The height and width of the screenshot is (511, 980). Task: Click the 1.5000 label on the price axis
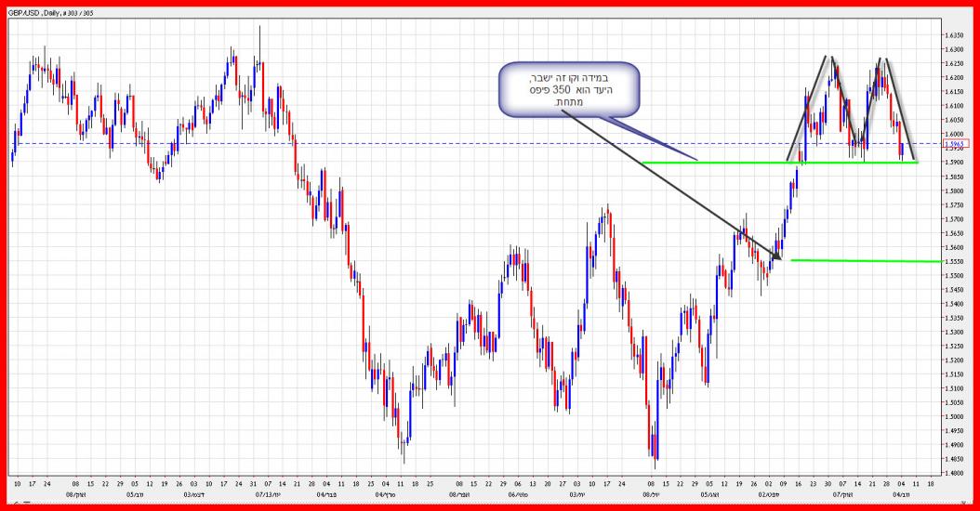coord(953,416)
